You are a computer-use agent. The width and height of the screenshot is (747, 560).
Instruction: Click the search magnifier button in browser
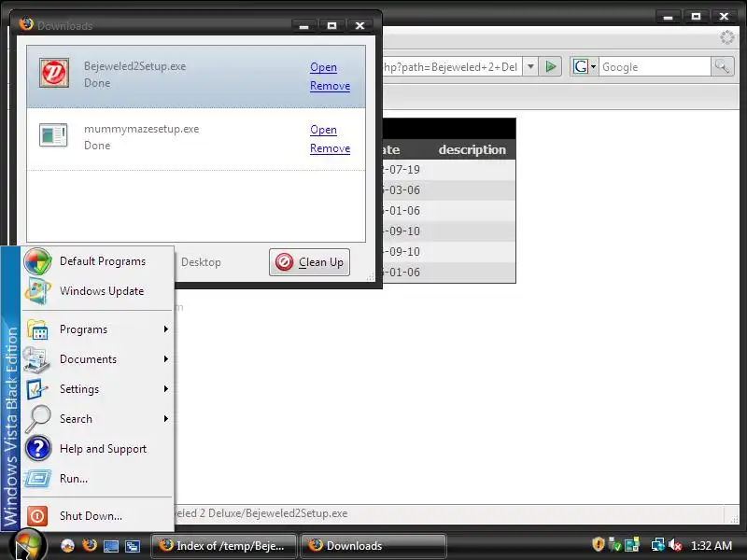point(722,66)
